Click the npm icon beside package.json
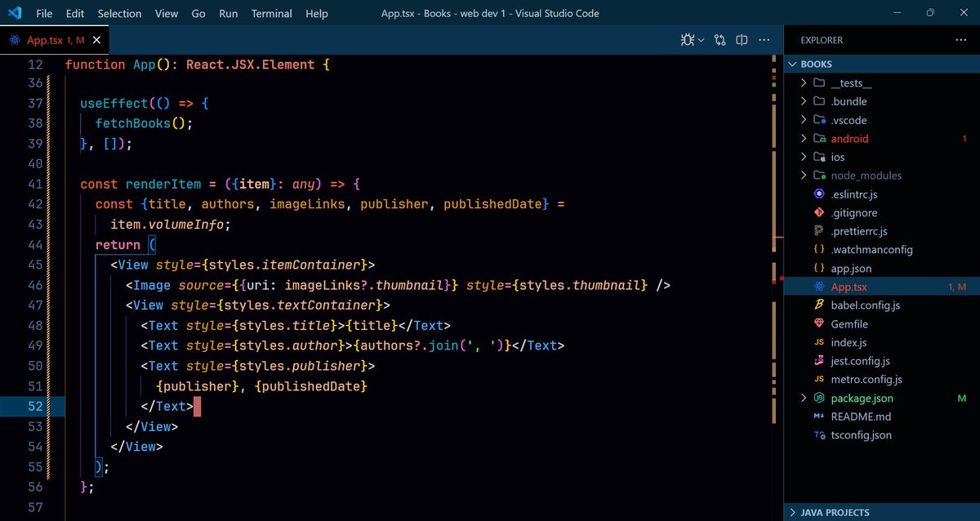The height and width of the screenshot is (521, 980). click(x=819, y=399)
